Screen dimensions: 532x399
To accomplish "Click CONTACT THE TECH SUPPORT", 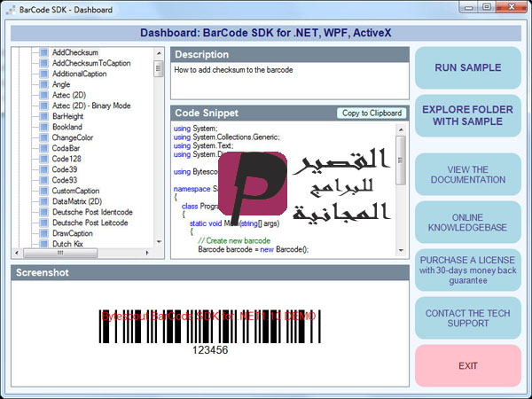I will [468, 318].
